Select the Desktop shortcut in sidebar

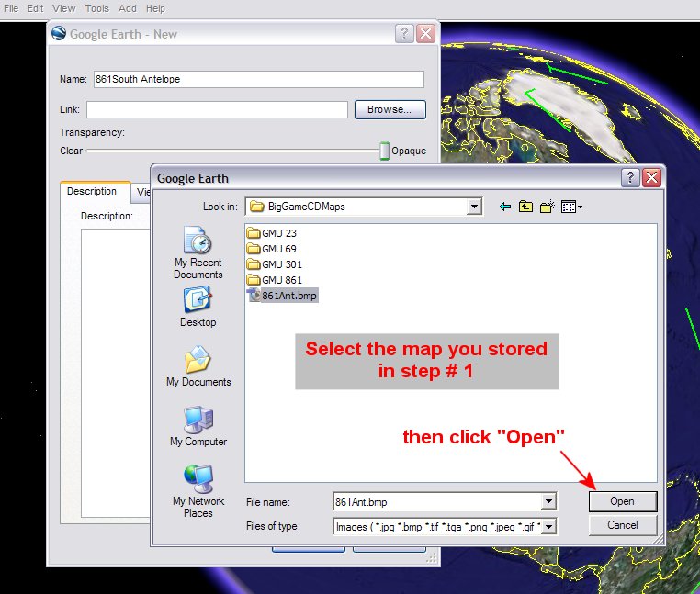point(198,307)
